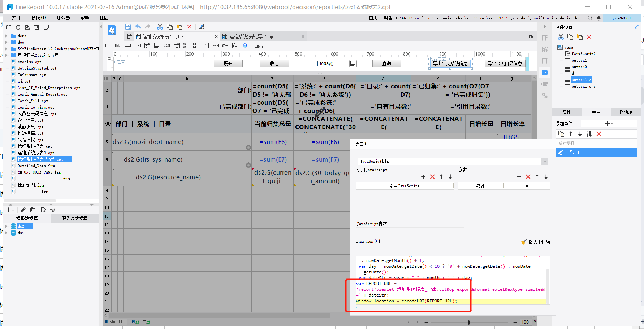Expand the doc folder
This screenshot has height=329, width=644.
[x=6, y=42]
